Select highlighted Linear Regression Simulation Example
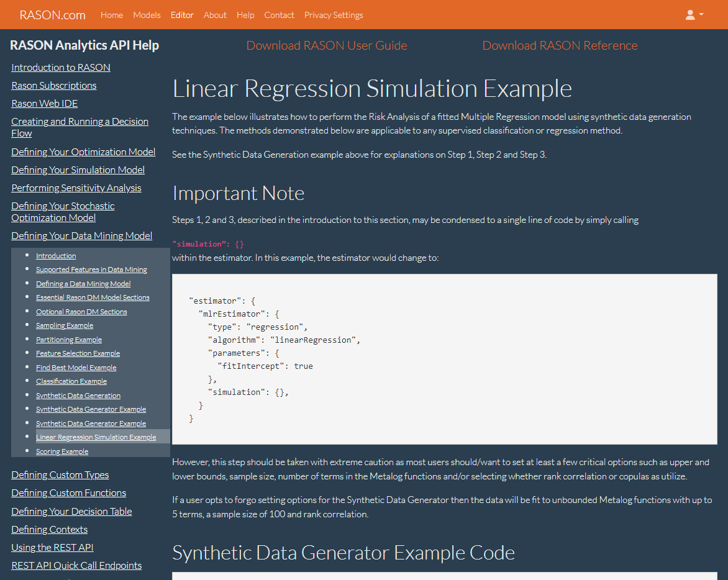The width and height of the screenshot is (728, 580). [96, 437]
